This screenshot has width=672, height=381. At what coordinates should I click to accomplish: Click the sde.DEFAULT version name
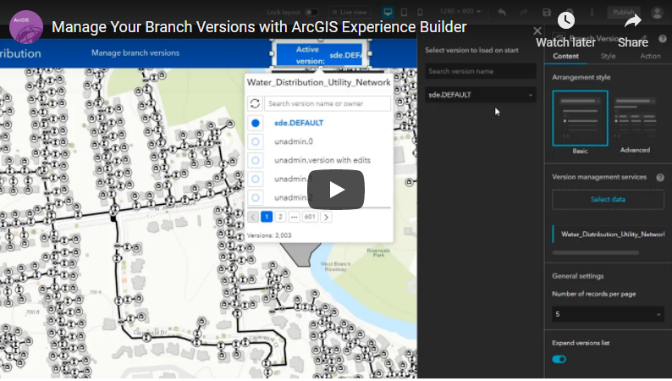coord(299,123)
